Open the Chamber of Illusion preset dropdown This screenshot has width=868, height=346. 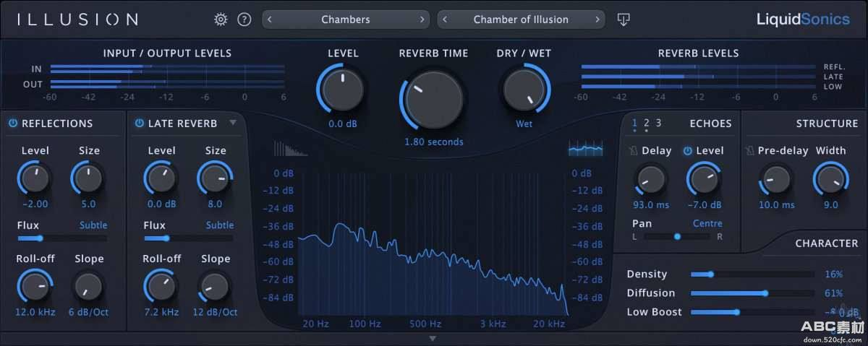pos(521,20)
